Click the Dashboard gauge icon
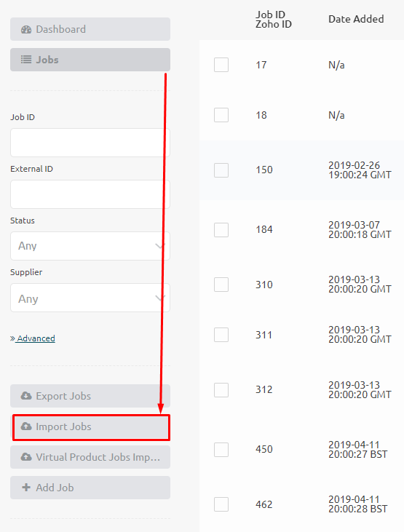 pyautogui.click(x=26, y=30)
